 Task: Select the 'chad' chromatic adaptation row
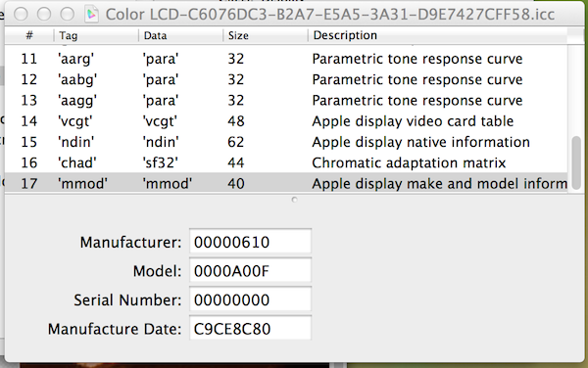[x=286, y=162]
